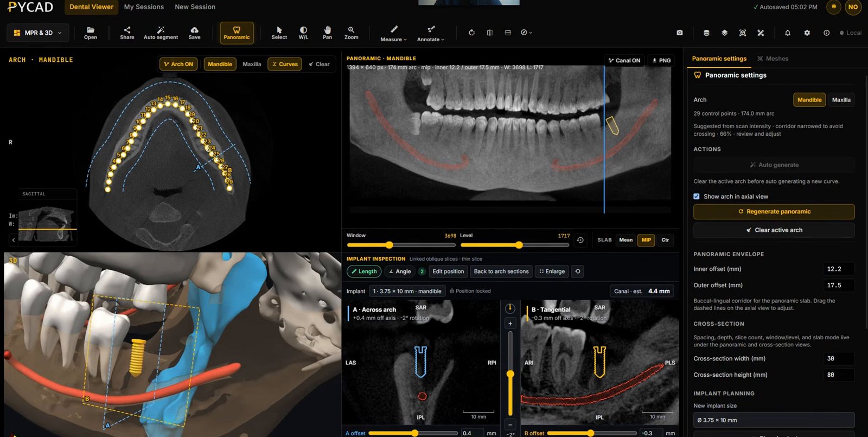The width and height of the screenshot is (868, 437).
Task: Capture a screenshot with the camera icon
Action: 680,33
